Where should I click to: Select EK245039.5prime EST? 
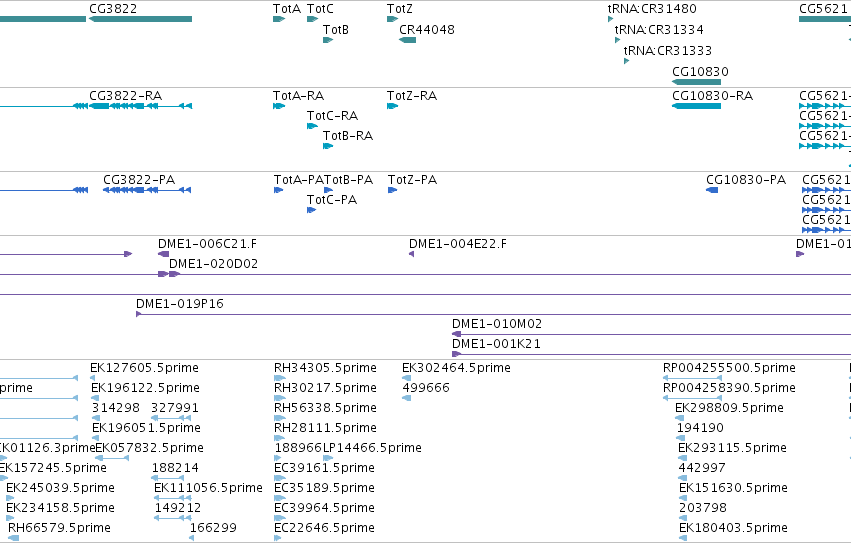(x=10, y=498)
